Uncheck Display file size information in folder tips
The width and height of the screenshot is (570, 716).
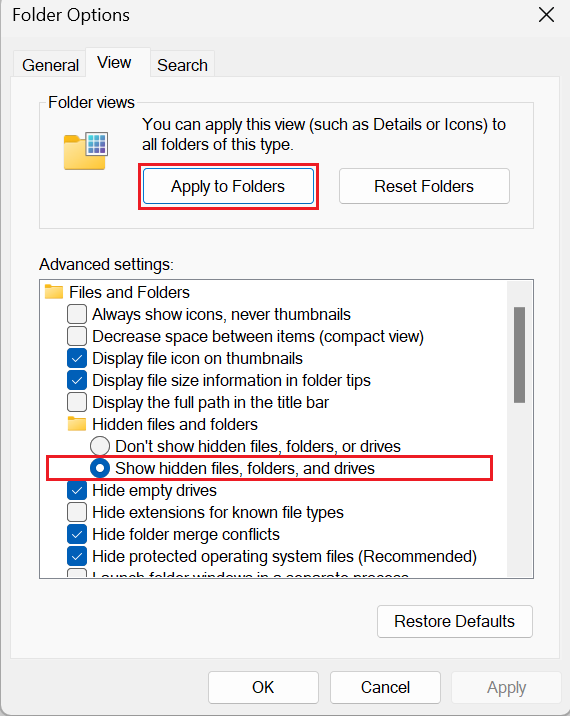[77, 380]
